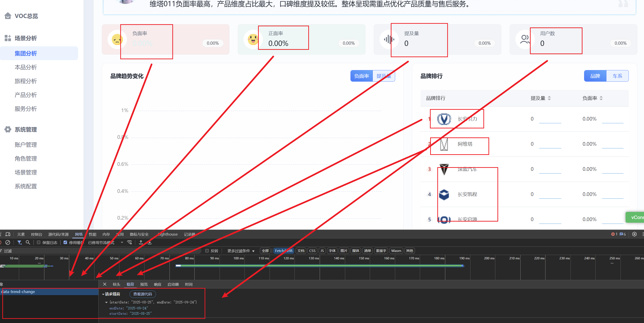The image size is (644, 323).
Task: Open network conditions wifi icon
Action: (x=129, y=243)
